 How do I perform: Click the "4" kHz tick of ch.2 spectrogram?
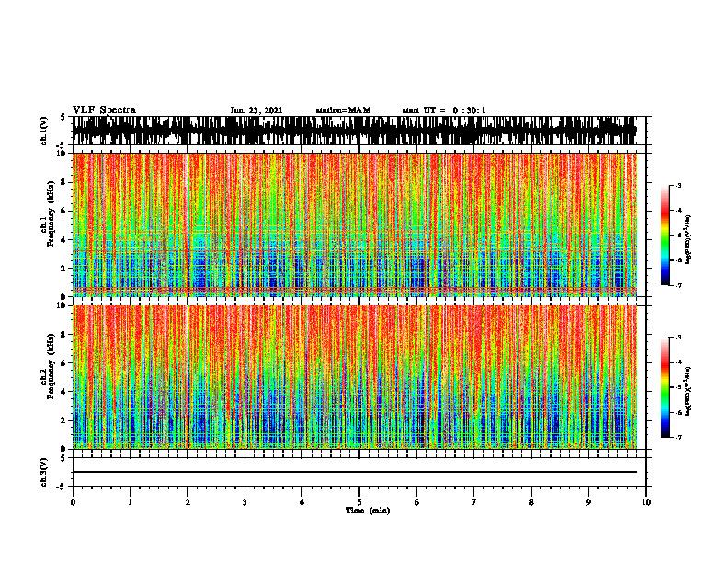pos(64,392)
